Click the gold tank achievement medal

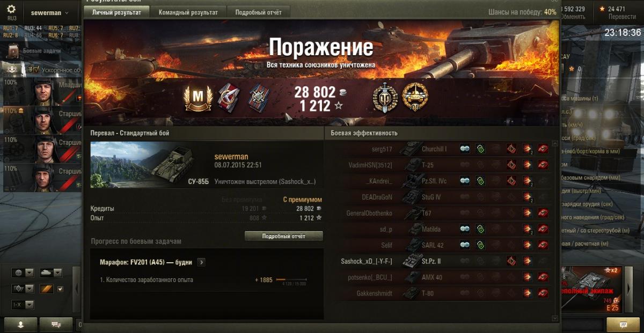[x=415, y=97]
